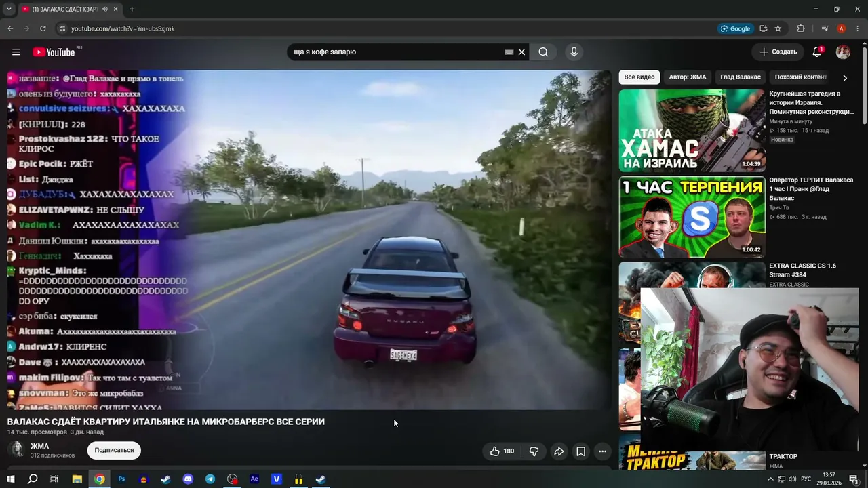The width and height of the screenshot is (868, 488).
Task: Open the Атака ХАМАС на Израиль thumbnail
Action: tap(692, 130)
